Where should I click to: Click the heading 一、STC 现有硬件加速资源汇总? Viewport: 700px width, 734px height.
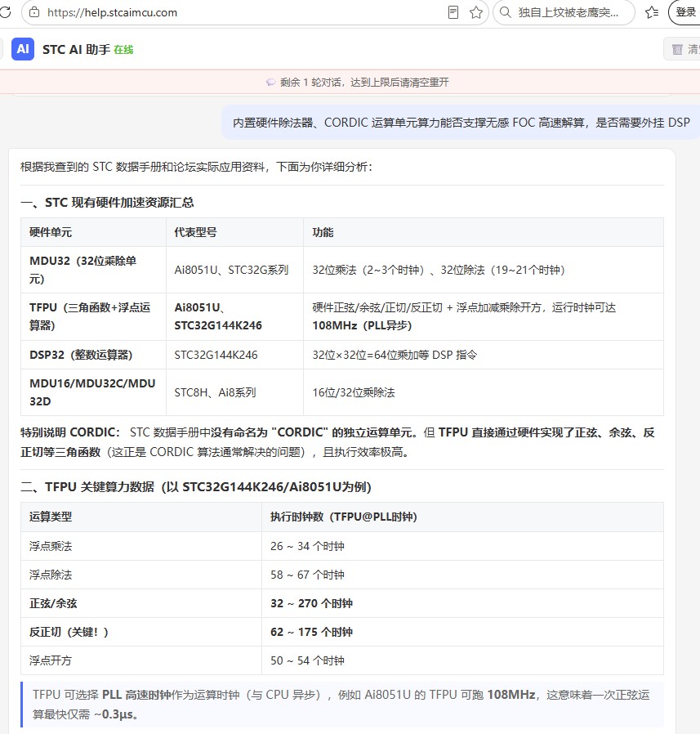(107, 202)
